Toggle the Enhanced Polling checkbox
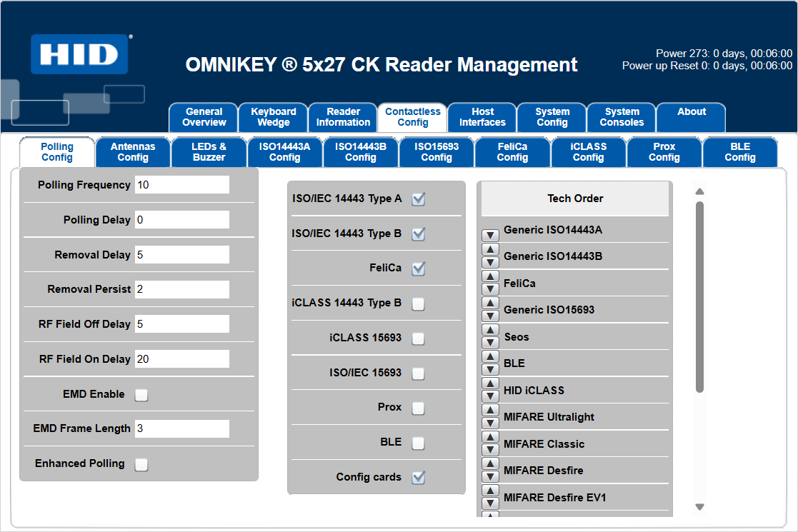 (x=141, y=465)
